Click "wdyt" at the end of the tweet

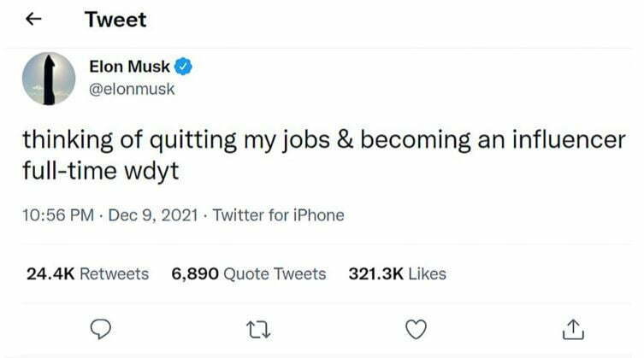click(x=157, y=170)
